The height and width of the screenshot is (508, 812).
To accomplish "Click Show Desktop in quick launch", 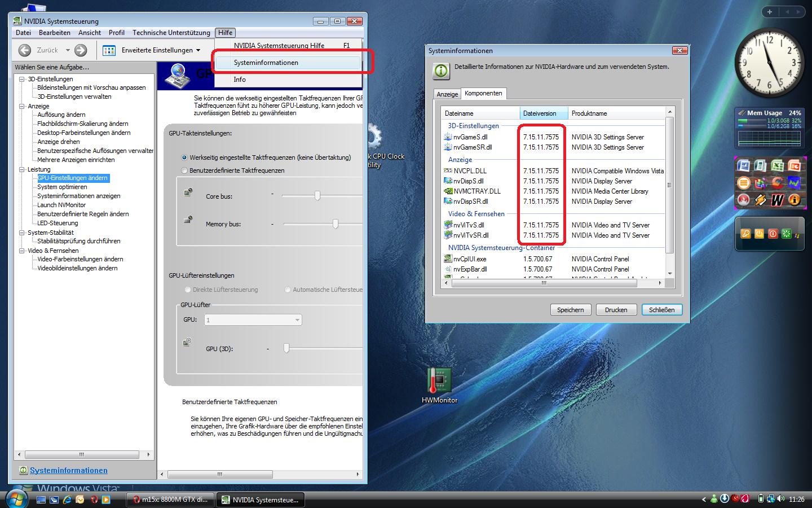I will (x=41, y=500).
